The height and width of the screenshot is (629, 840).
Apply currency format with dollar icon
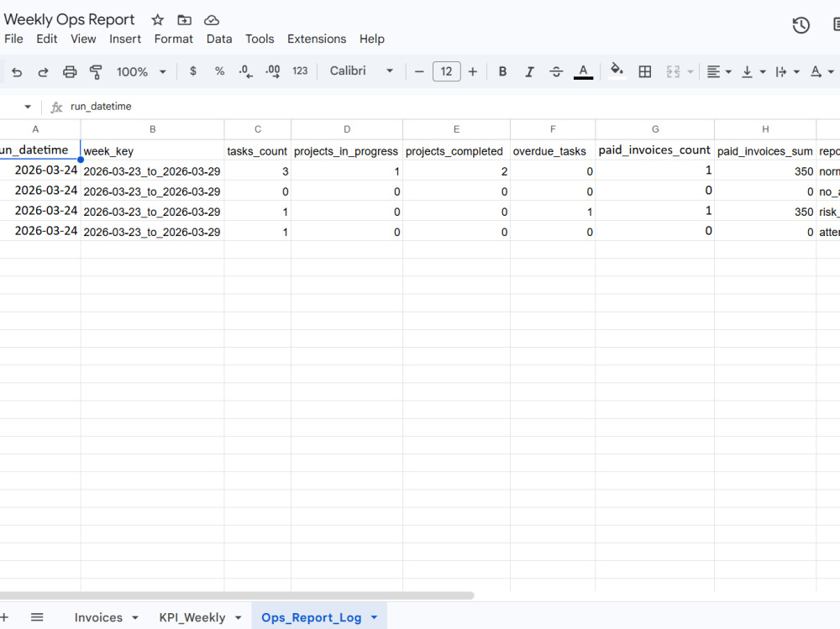[x=193, y=71]
